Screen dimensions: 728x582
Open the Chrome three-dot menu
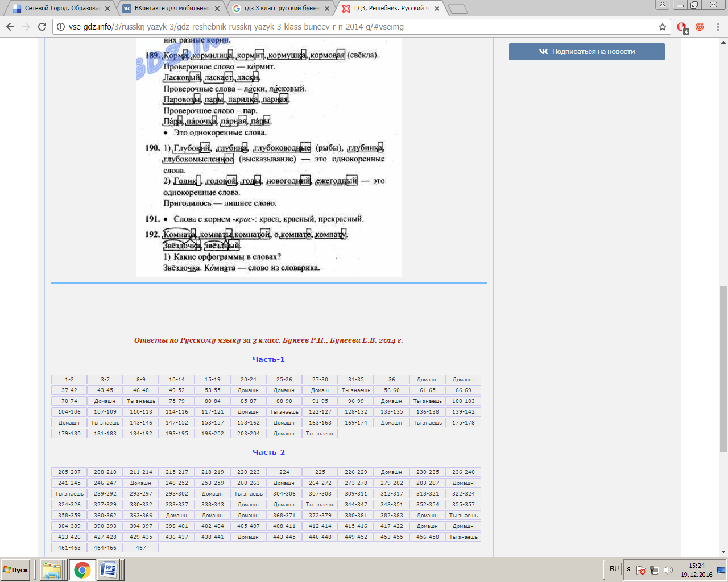[x=718, y=27]
